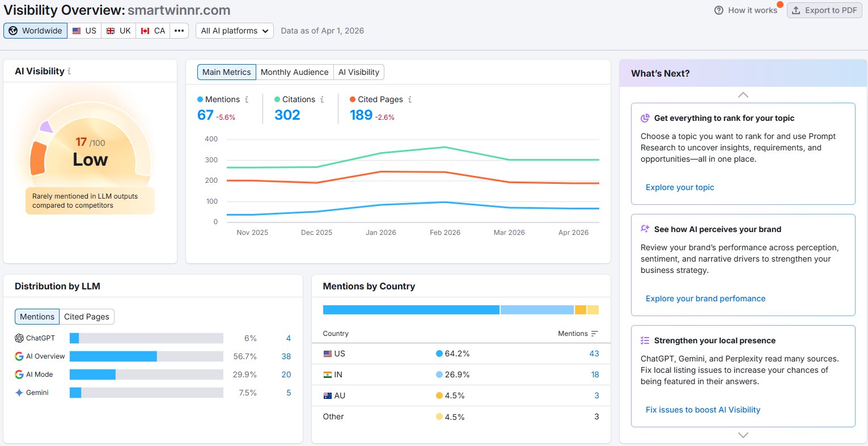Toggle Cited Pages view in Distribution by LLM
The image size is (868, 446).
[x=87, y=316]
